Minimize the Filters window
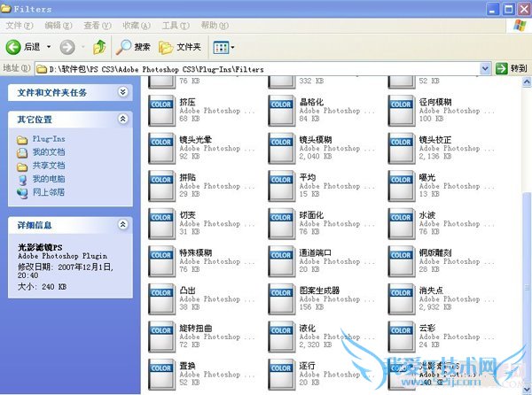This screenshot has width=532, height=395. pyautogui.click(x=493, y=9)
